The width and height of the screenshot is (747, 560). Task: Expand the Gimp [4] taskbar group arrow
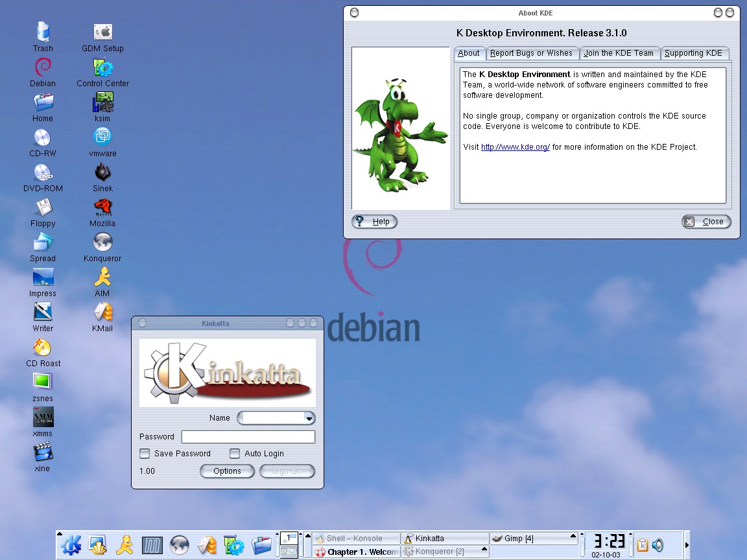click(x=573, y=536)
